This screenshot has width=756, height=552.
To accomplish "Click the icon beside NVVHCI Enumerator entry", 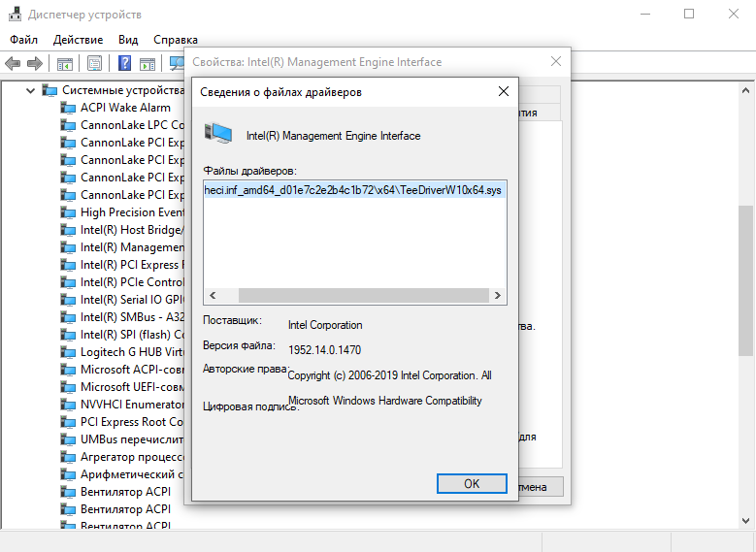I will pos(68,405).
